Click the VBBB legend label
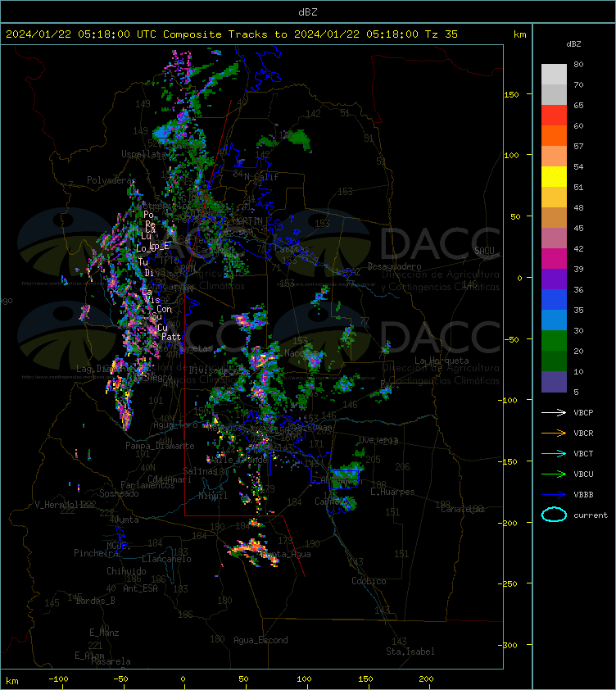The height and width of the screenshot is (690, 616). point(583,495)
